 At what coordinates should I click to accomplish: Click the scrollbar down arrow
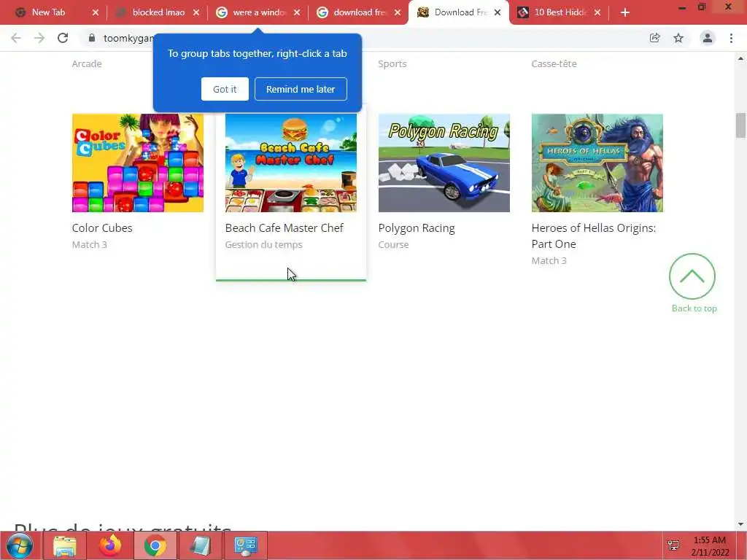coord(740,524)
